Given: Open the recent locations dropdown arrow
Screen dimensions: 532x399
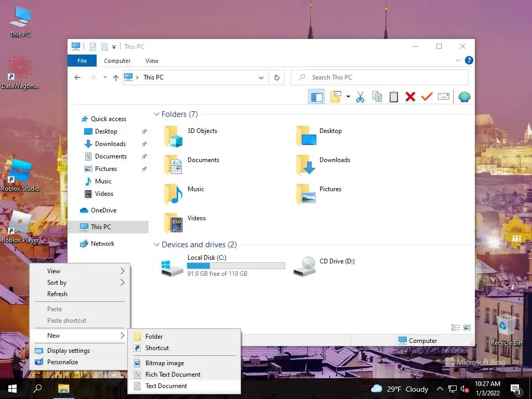Looking at the screenshot, I should pyautogui.click(x=105, y=77).
